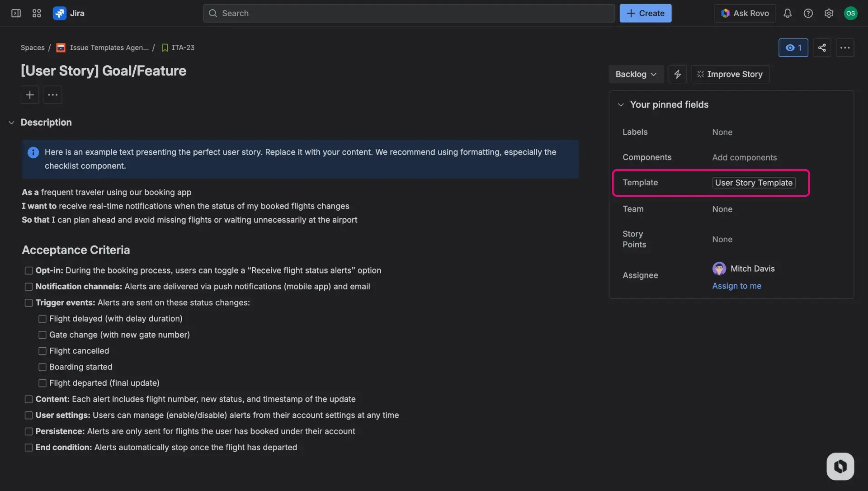The width and height of the screenshot is (868, 491).
Task: Open automation via the lightning icon
Action: [x=677, y=74]
